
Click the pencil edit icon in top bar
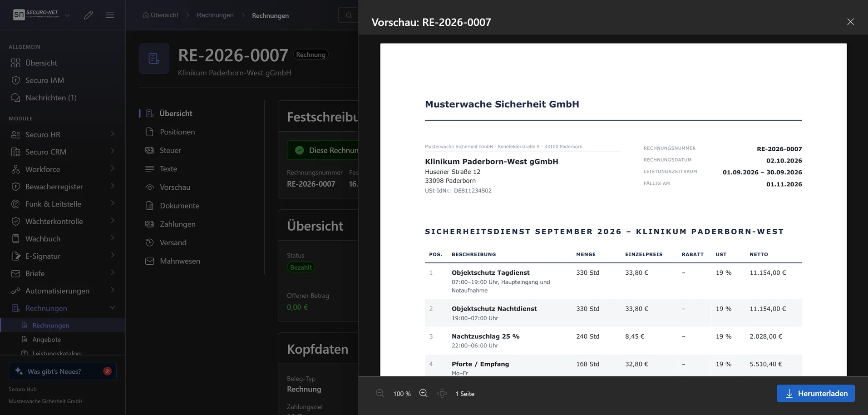(x=89, y=15)
